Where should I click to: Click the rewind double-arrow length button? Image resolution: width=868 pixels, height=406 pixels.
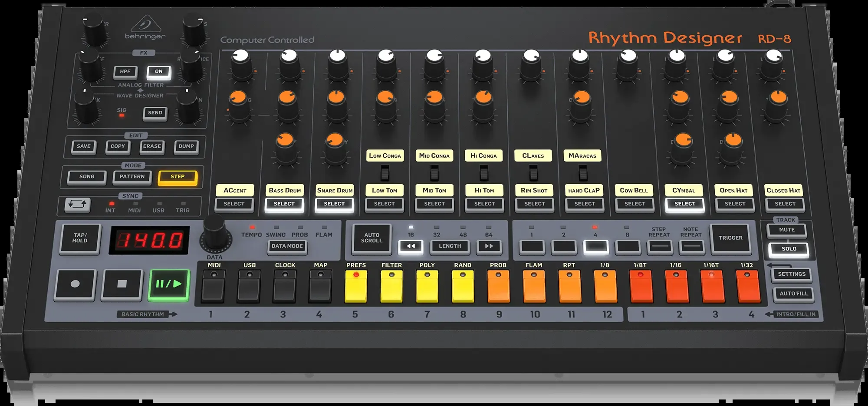411,246
